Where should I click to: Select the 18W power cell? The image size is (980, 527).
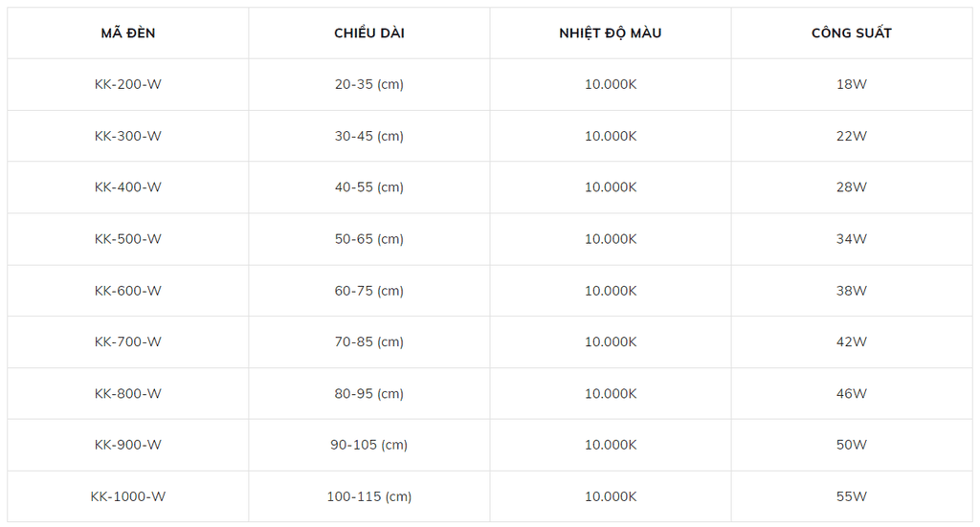pyautogui.click(x=852, y=84)
